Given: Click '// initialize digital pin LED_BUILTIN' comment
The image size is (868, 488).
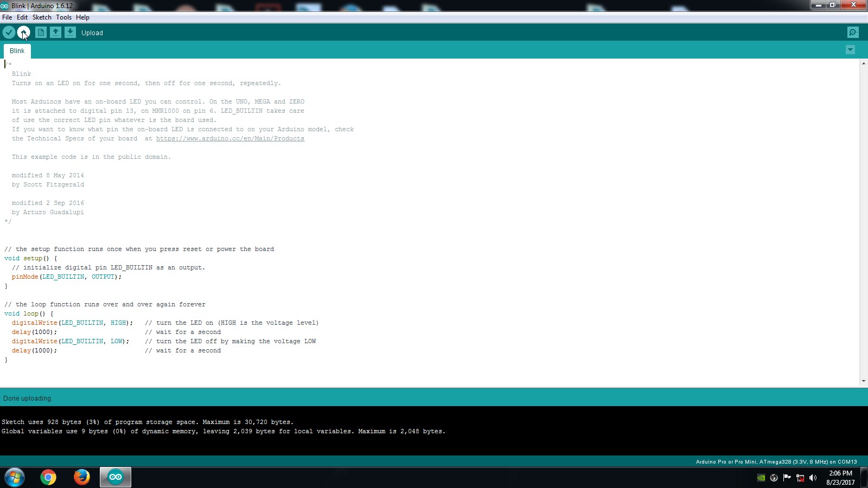Looking at the screenshot, I should point(108,268).
